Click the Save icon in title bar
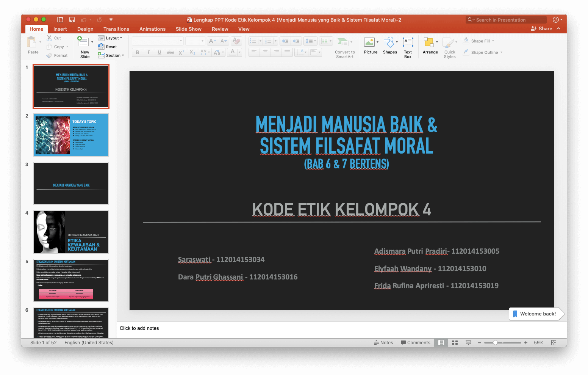The height and width of the screenshot is (375, 588). click(72, 20)
